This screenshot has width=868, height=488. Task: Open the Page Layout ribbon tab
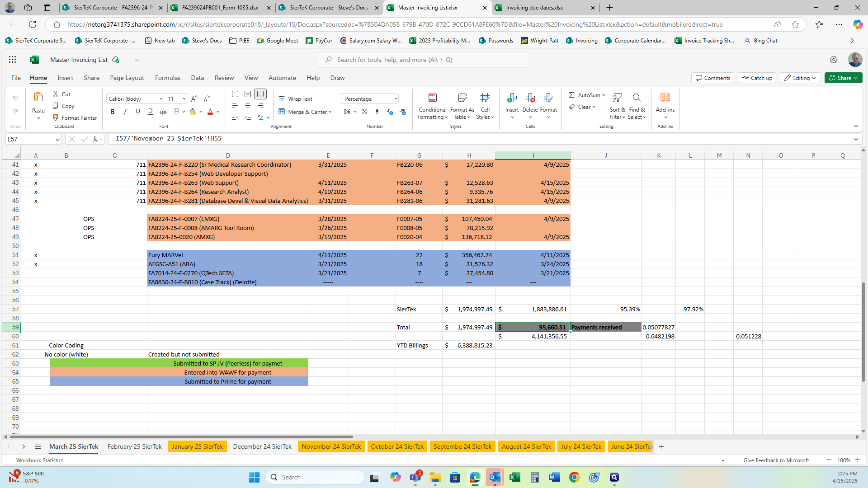click(127, 78)
